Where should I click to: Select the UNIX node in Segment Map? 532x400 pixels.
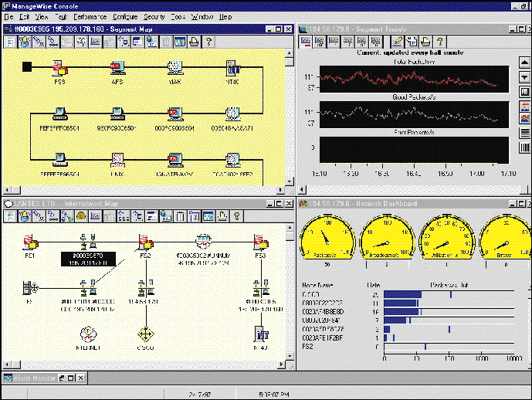tap(117, 160)
